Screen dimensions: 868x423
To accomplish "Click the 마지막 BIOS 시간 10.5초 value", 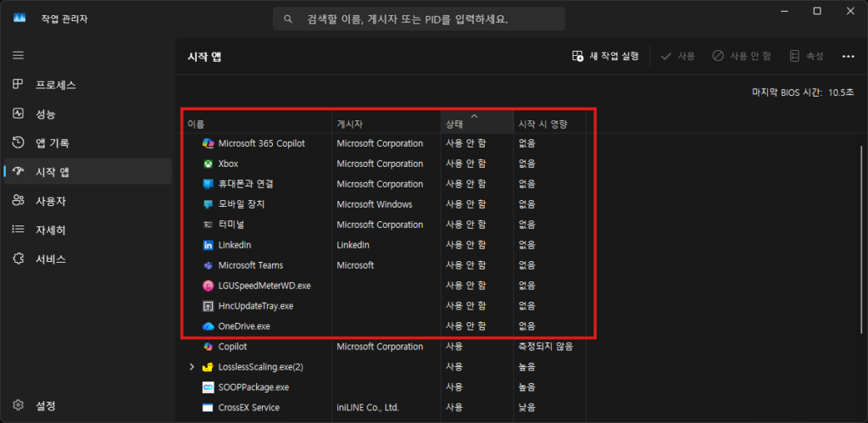I will tap(840, 92).
